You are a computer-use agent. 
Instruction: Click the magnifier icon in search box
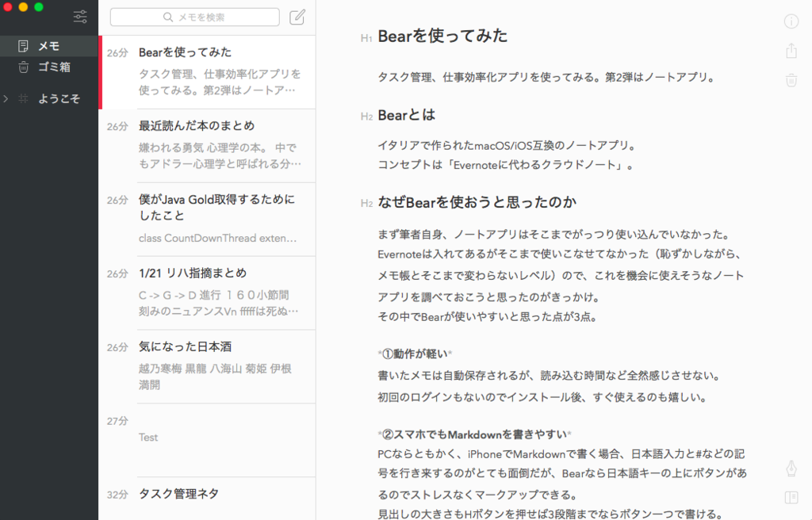tap(168, 17)
